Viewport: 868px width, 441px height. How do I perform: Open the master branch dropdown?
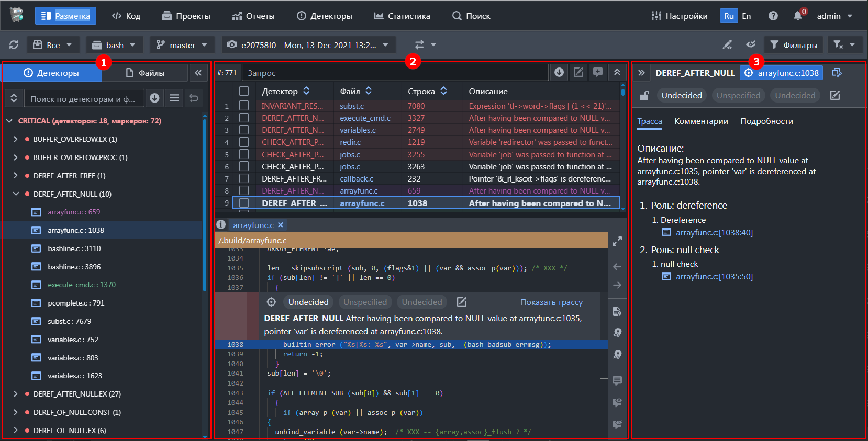click(182, 45)
